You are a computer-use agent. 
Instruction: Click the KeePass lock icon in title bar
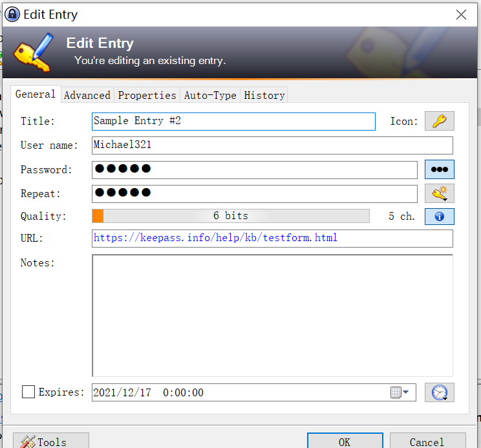[12, 14]
